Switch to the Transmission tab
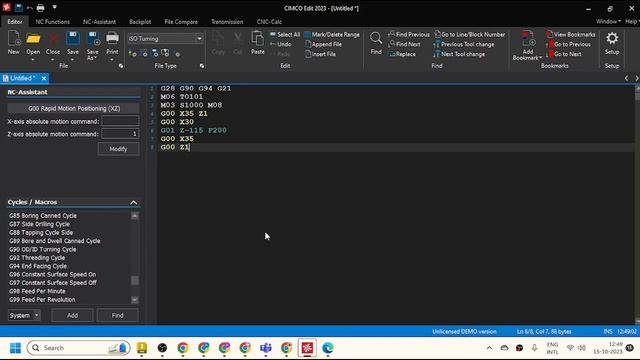 227,22
